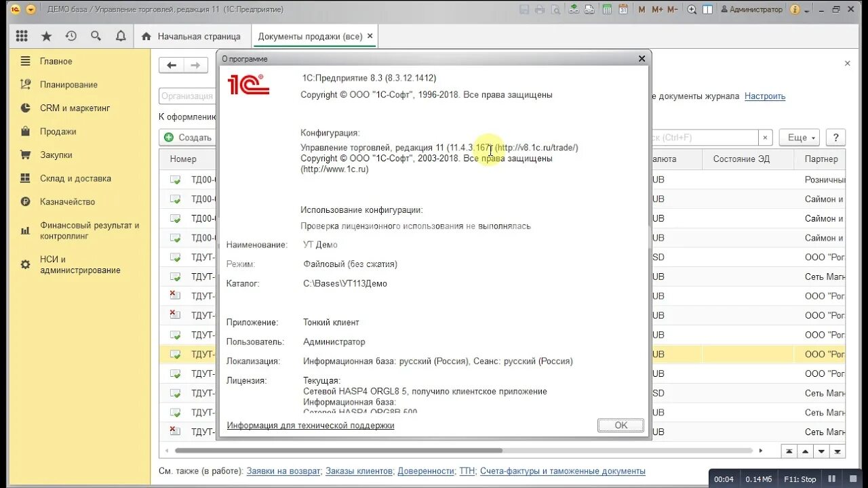Open Финансовый результат и контроллинг section
This screenshot has width=868, height=488.
[90, 230]
